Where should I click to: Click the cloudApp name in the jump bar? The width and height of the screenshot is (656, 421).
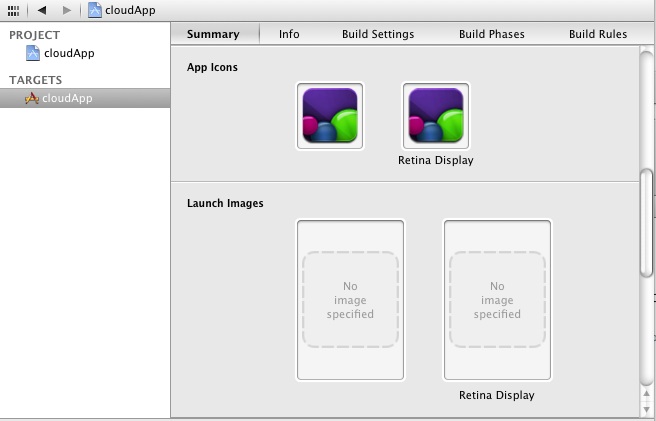tap(130, 10)
